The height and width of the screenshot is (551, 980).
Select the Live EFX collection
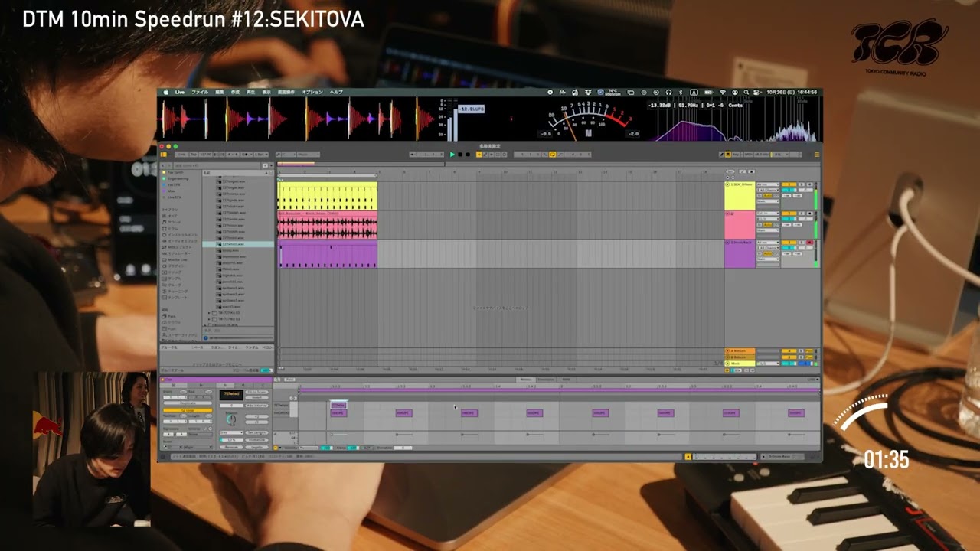tap(174, 197)
